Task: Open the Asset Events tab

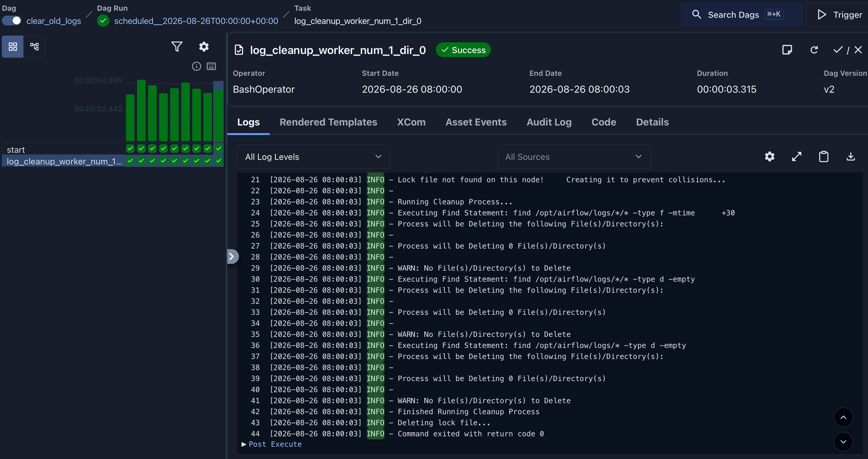Action: (476, 122)
